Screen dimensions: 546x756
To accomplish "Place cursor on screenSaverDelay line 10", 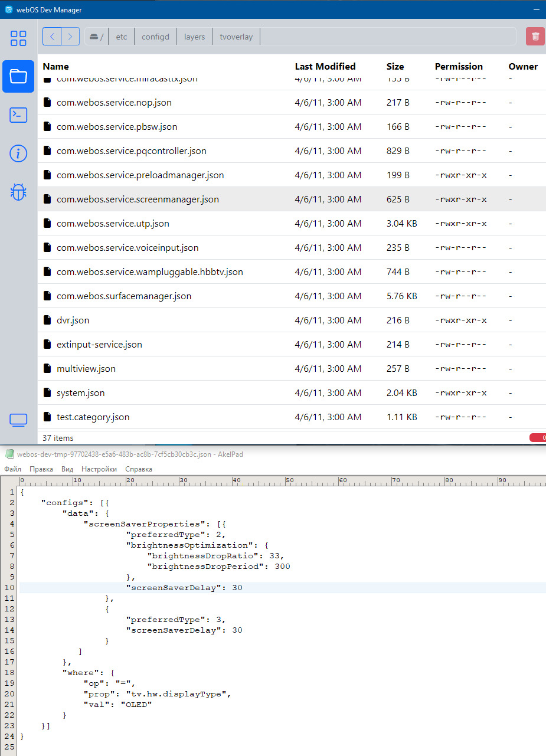I will point(184,588).
